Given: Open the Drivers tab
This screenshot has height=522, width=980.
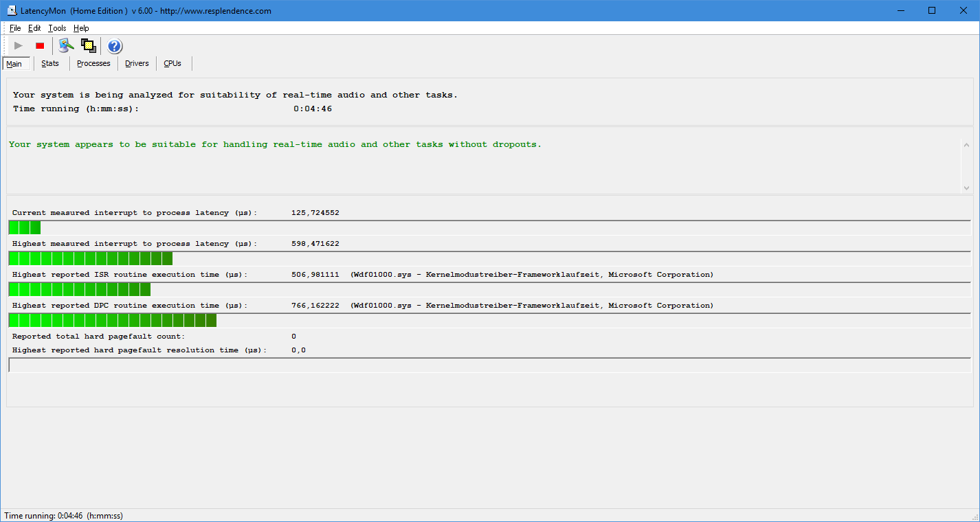Looking at the screenshot, I should 137,63.
